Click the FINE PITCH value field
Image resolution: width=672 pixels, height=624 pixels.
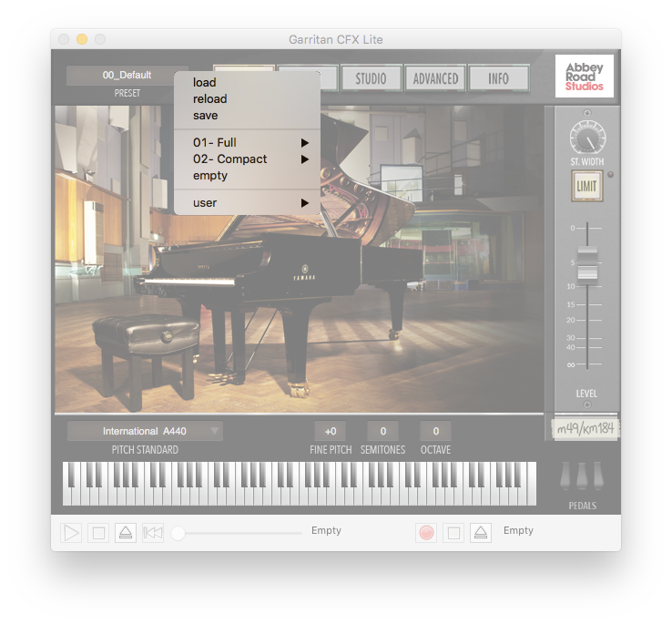pos(331,431)
